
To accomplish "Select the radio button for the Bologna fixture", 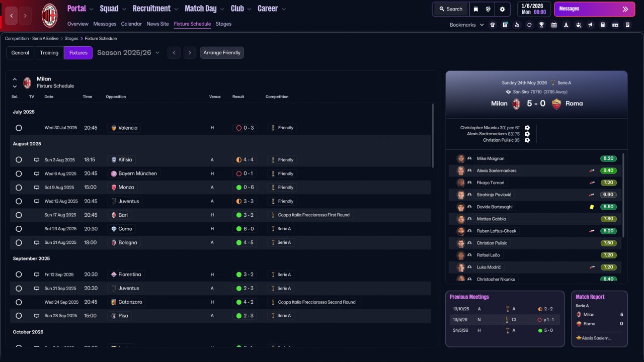I will pyautogui.click(x=19, y=242).
